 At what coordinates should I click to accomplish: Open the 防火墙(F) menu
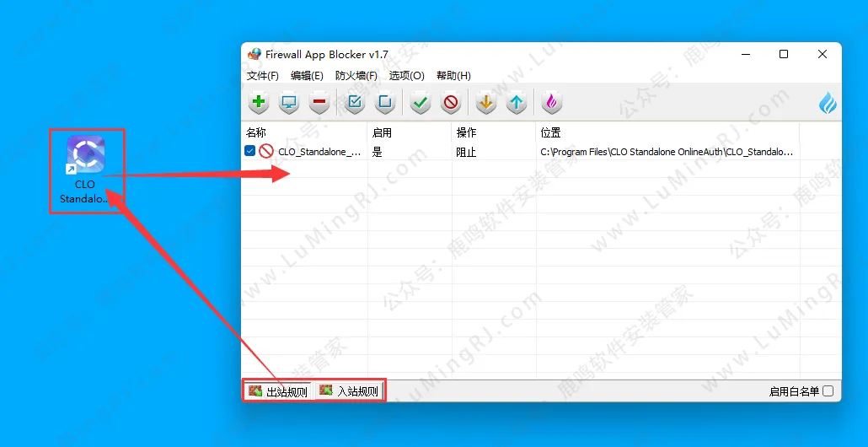[356, 76]
